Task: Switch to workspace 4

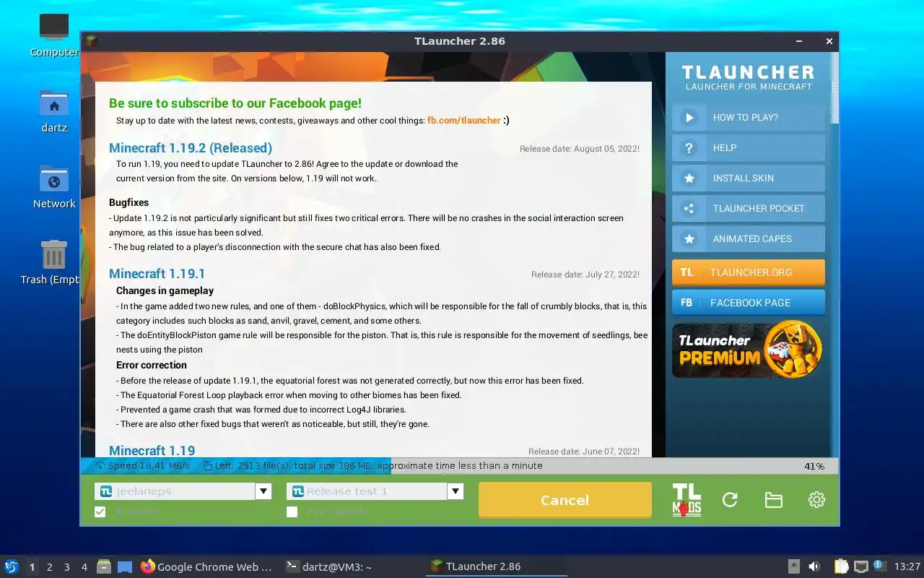Action: pyautogui.click(x=84, y=567)
